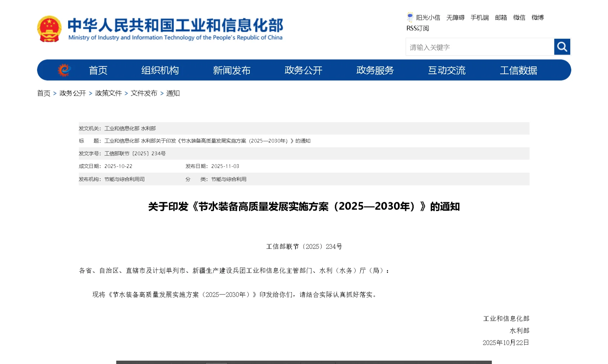The image size is (608, 364).
Task: Open the 微博 Weibo link
Action: (538, 18)
